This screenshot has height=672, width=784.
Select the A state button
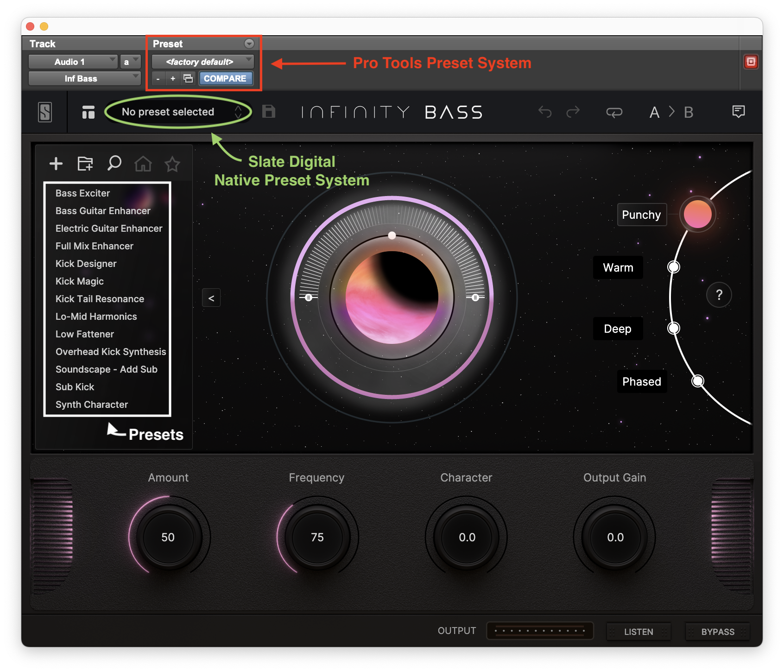pos(654,112)
